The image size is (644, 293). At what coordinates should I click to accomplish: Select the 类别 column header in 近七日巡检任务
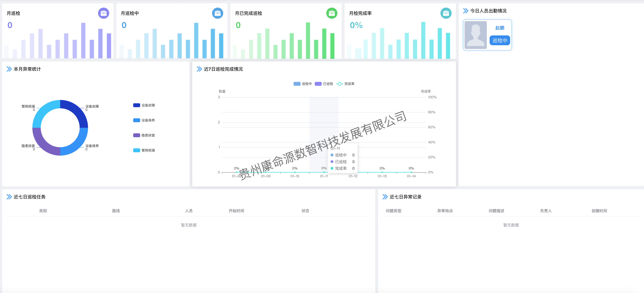[x=43, y=211]
